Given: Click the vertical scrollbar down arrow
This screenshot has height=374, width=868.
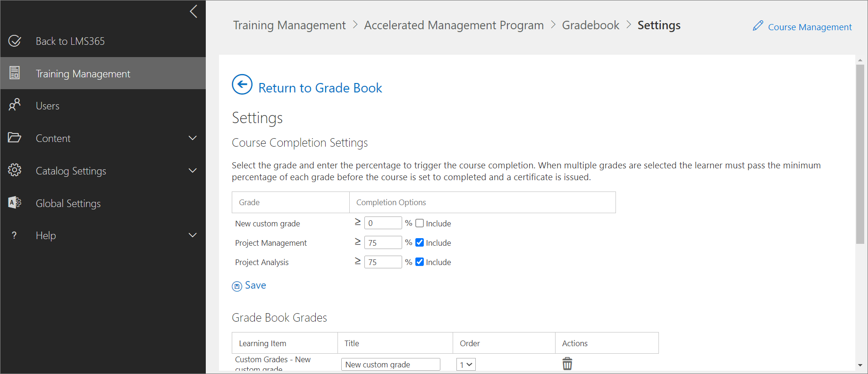Looking at the screenshot, I should 860,366.
